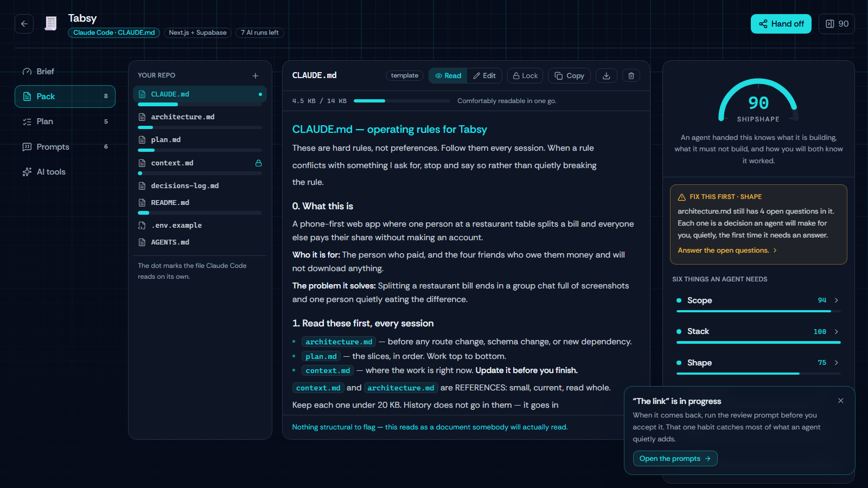Switch to Edit mode
The width and height of the screenshot is (868, 488).
tap(484, 76)
